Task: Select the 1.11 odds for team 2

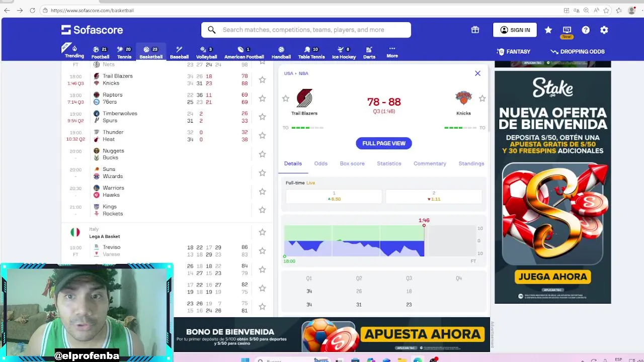Action: (434, 196)
